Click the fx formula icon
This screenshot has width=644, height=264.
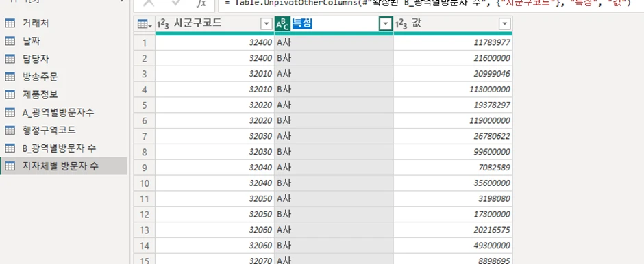point(201,3)
